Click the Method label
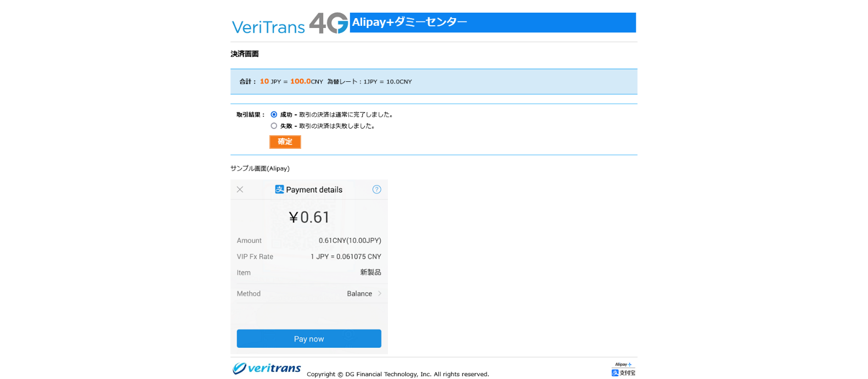Screen dimensions: 868x379 tap(249, 294)
